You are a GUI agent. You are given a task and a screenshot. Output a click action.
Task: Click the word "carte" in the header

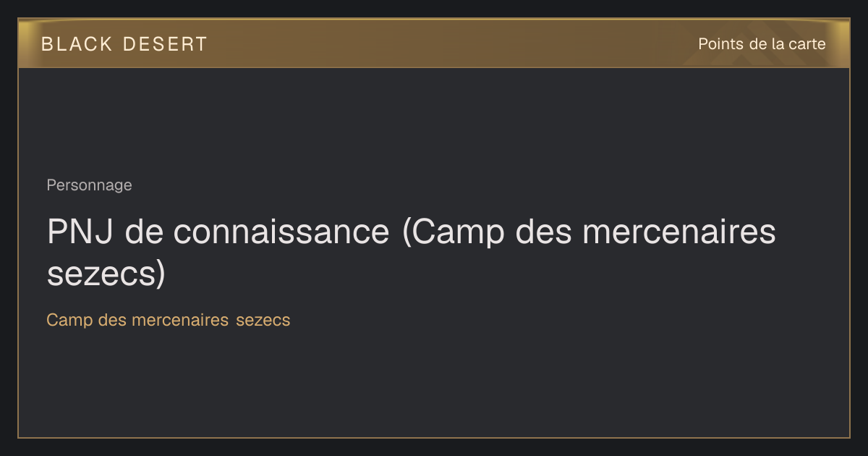click(x=807, y=44)
